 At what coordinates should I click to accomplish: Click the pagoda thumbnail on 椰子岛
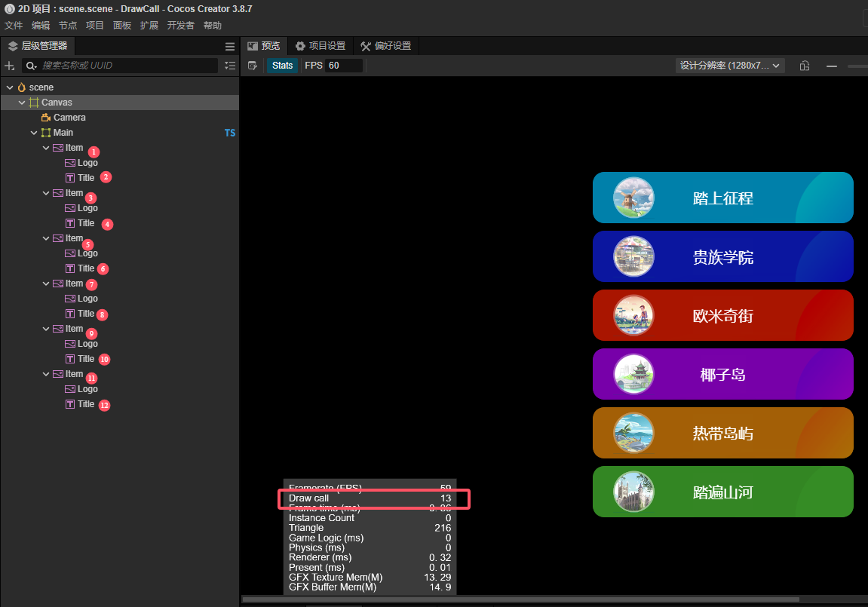[633, 374]
